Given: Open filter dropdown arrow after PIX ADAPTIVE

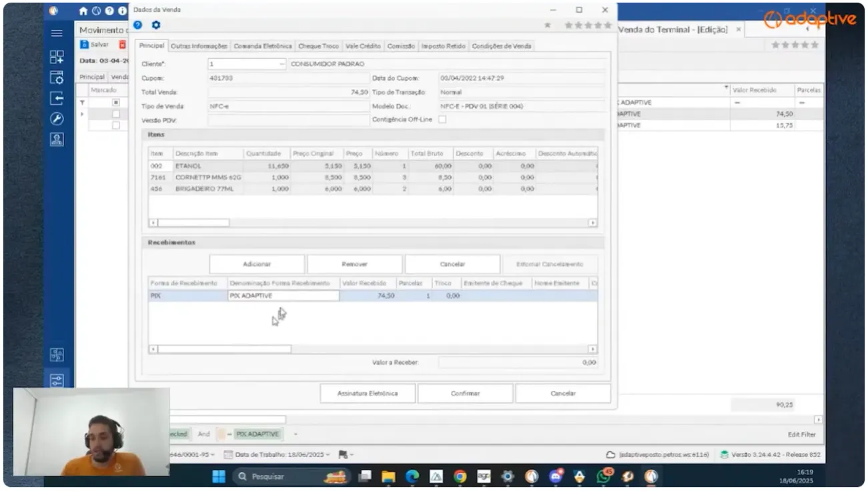Looking at the screenshot, I should coord(296,434).
